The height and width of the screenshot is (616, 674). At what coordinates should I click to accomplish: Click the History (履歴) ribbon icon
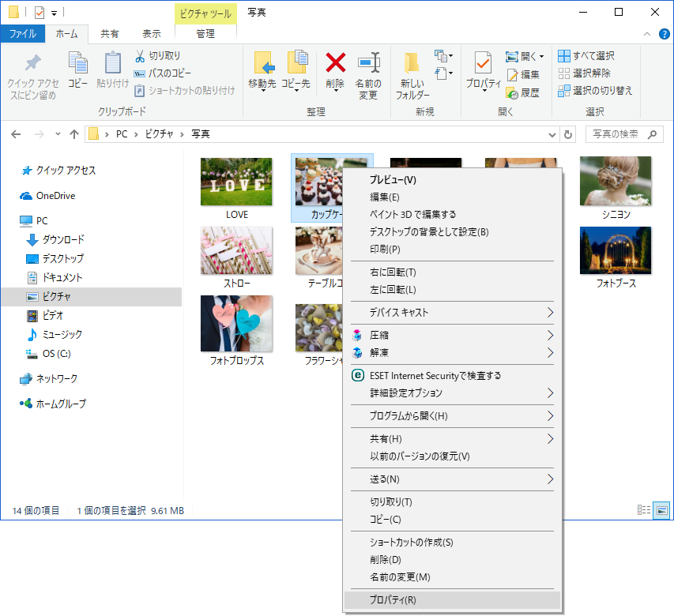click(512, 92)
